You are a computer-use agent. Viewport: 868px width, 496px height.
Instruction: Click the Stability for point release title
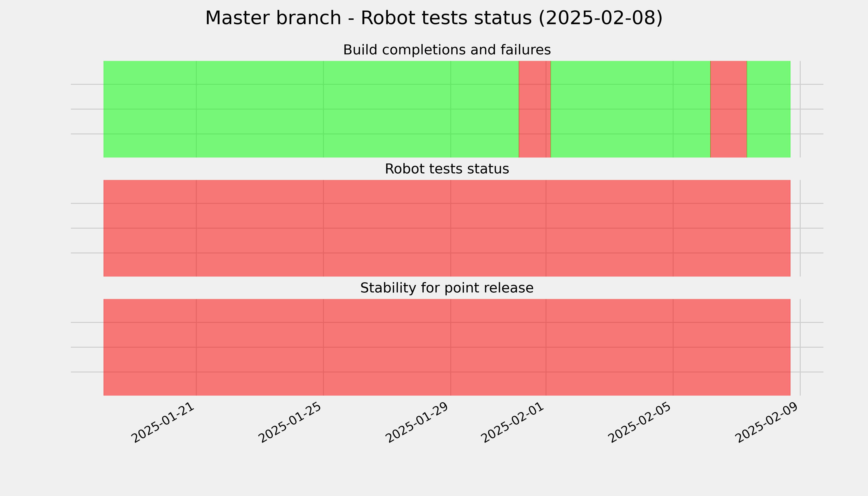pyautogui.click(x=447, y=288)
